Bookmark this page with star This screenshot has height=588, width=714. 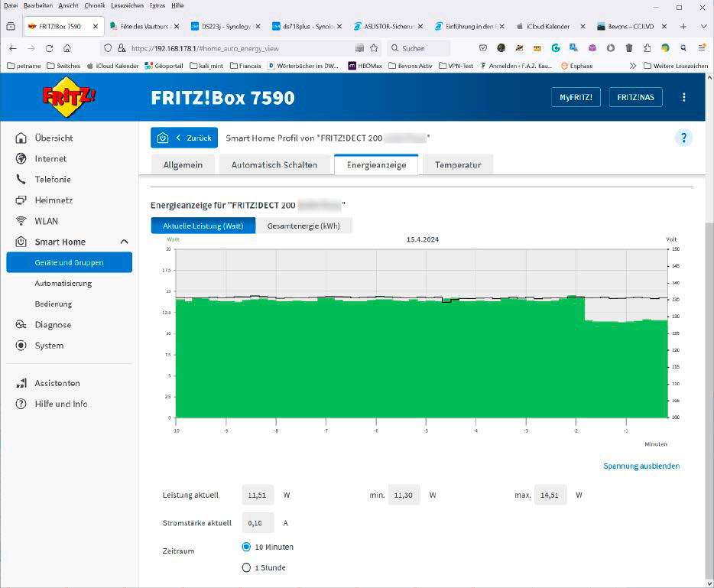[374, 48]
